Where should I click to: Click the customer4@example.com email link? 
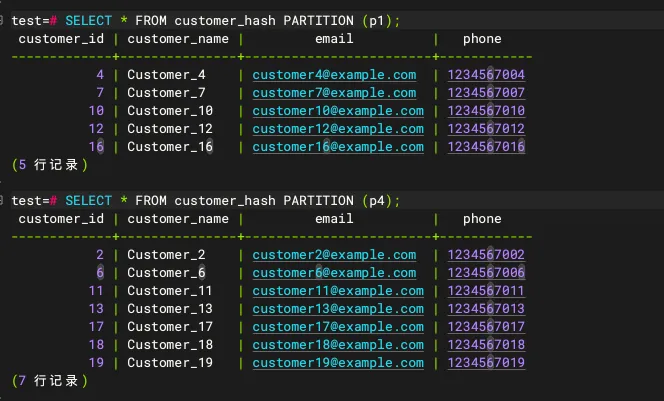[334, 75]
